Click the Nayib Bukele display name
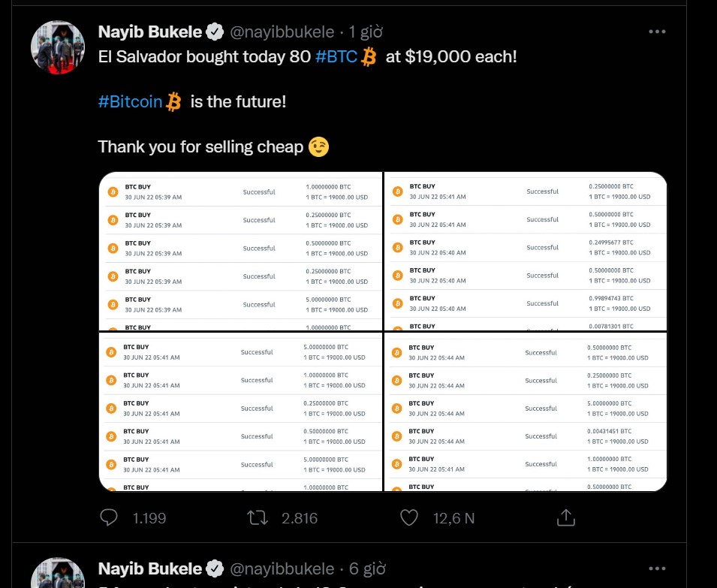Viewport: 717px width, 588px height. click(x=150, y=32)
